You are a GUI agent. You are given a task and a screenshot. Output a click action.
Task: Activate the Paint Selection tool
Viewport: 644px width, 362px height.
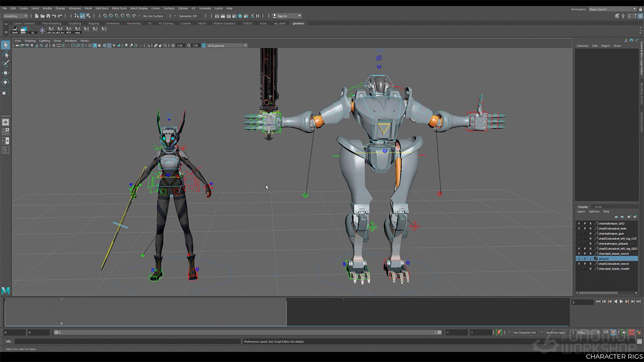point(6,64)
